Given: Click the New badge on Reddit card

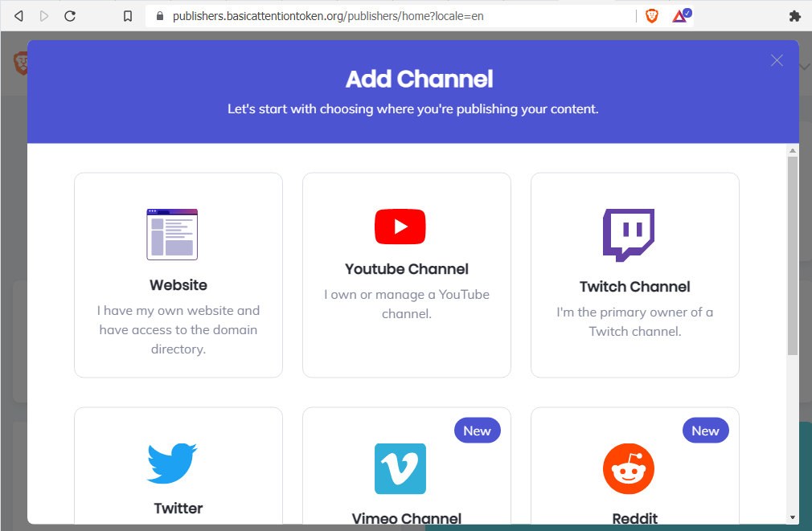Looking at the screenshot, I should click(705, 431).
